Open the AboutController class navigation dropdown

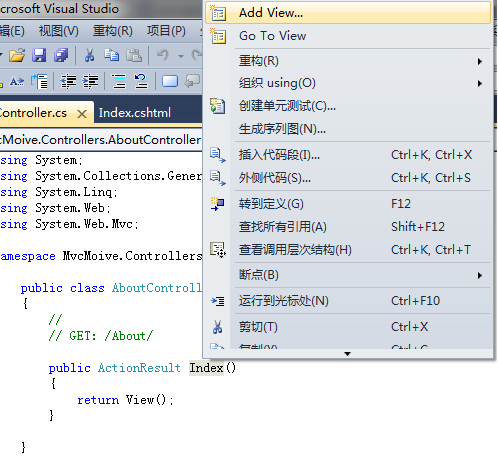[x=100, y=140]
